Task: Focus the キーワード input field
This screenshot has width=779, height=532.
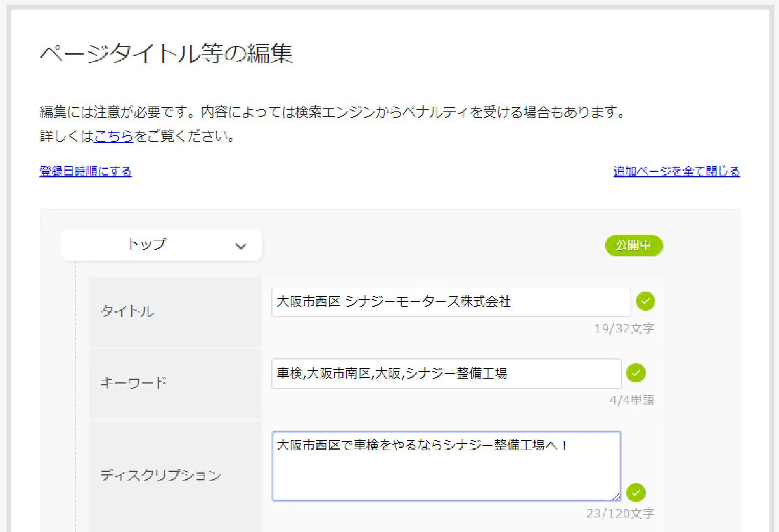Action: (x=446, y=373)
